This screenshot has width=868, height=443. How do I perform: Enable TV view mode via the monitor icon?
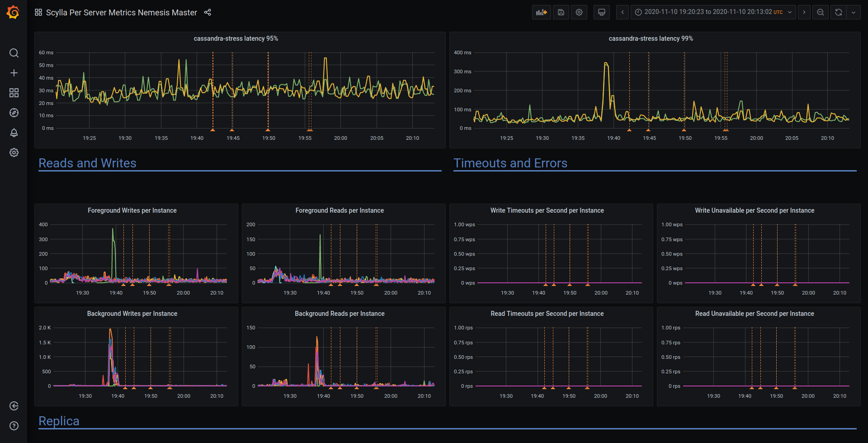coord(601,12)
